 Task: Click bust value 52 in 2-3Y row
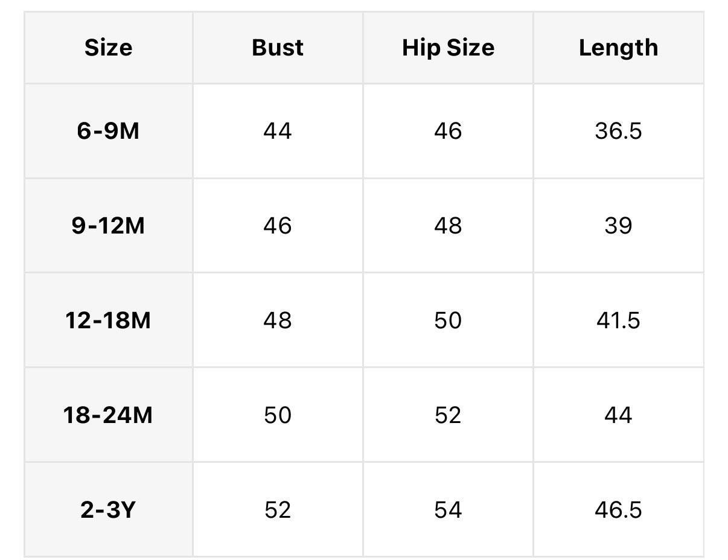pos(278,510)
